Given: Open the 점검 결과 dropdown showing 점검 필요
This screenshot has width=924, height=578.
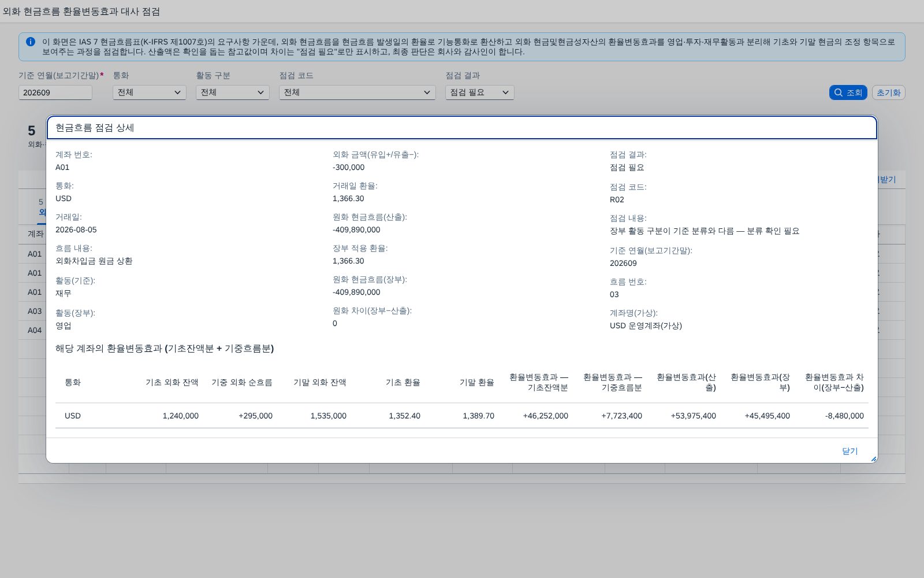Looking at the screenshot, I should coord(480,92).
